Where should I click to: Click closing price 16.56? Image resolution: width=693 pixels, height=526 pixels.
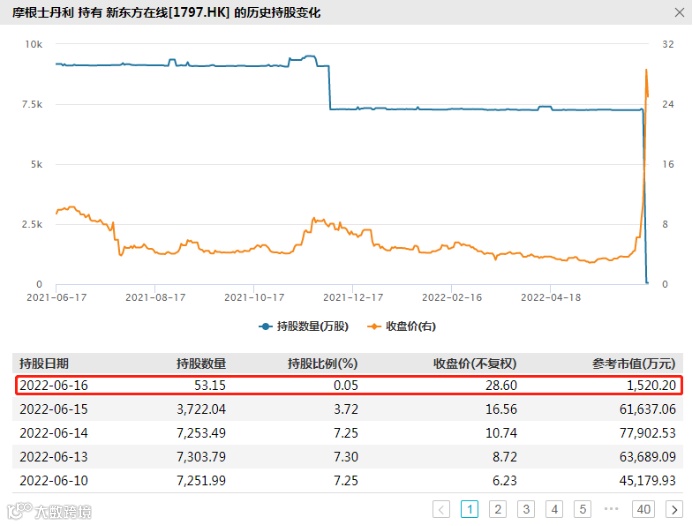pos(501,409)
